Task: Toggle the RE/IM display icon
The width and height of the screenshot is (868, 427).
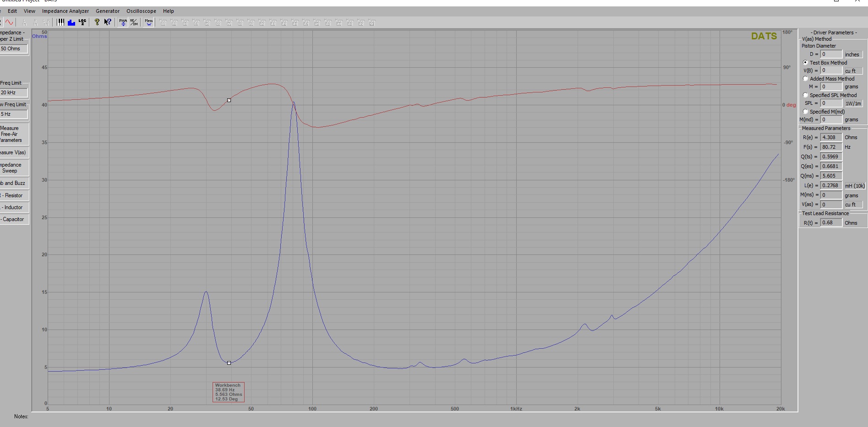Action: [x=134, y=22]
